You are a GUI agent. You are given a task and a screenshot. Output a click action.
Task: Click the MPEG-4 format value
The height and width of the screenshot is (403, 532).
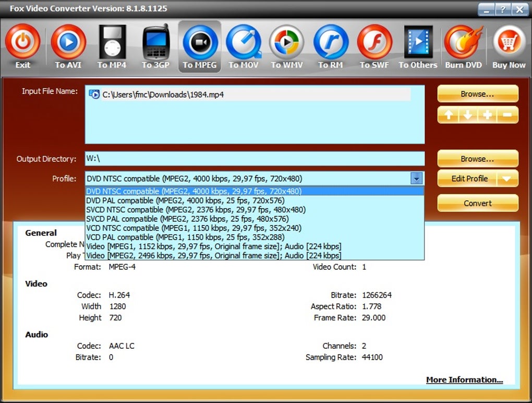coord(122,267)
